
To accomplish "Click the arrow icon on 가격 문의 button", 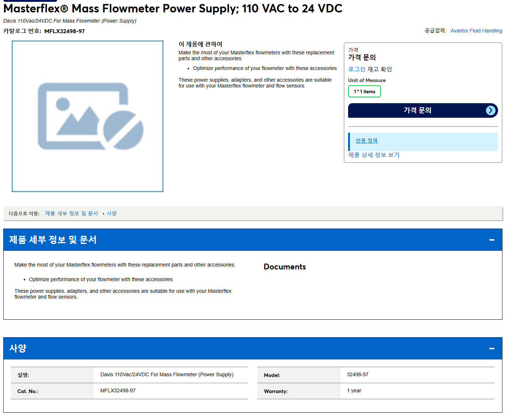I will coord(491,110).
